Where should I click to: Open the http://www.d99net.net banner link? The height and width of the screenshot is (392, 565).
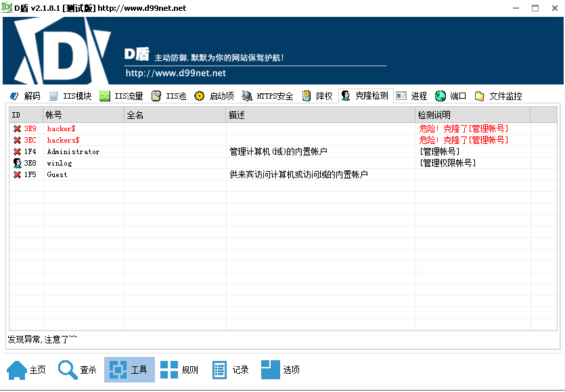176,73
